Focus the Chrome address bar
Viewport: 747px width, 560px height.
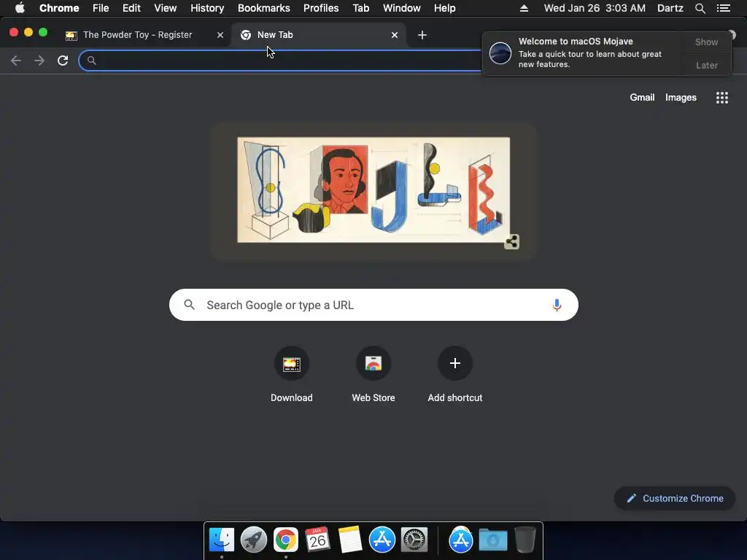(x=281, y=61)
